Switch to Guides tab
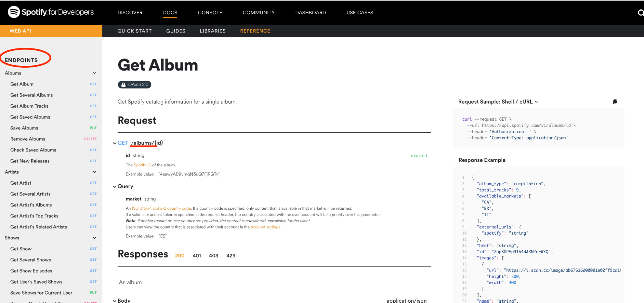The width and height of the screenshot is (644, 303). pyautogui.click(x=176, y=31)
